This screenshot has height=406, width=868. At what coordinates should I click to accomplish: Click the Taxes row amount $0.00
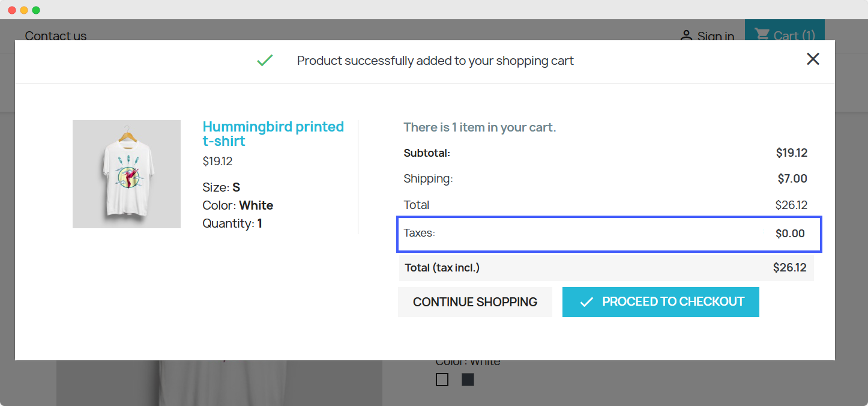[789, 234]
